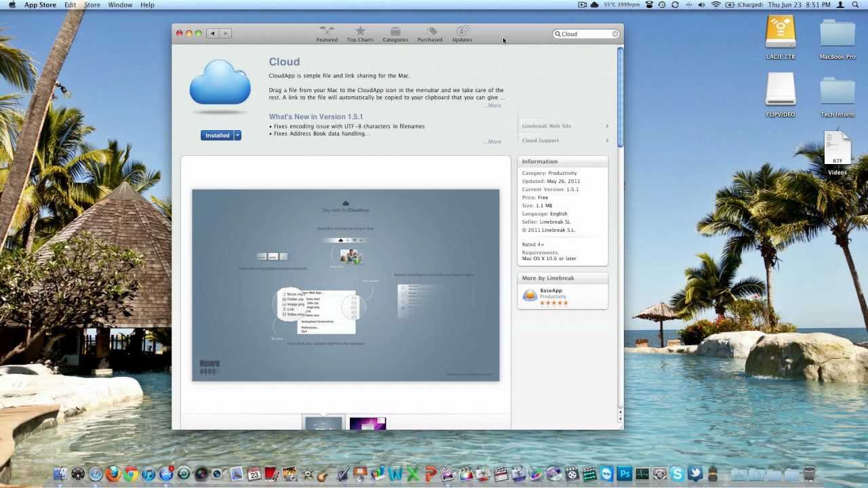The height and width of the screenshot is (488, 868).
Task: Click inside the Cloud search field
Action: (585, 34)
